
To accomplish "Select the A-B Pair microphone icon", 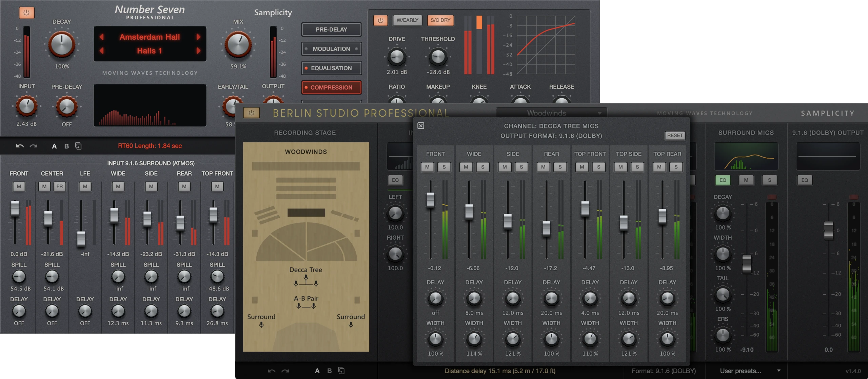I will 306,306.
